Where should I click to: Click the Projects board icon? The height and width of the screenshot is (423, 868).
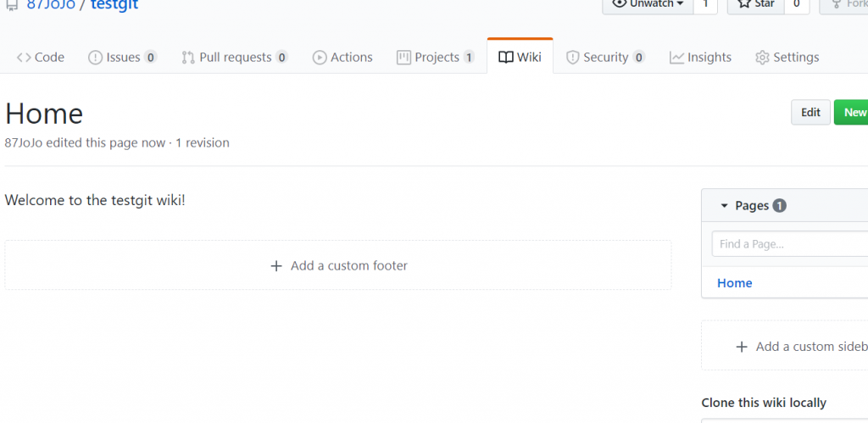403,58
